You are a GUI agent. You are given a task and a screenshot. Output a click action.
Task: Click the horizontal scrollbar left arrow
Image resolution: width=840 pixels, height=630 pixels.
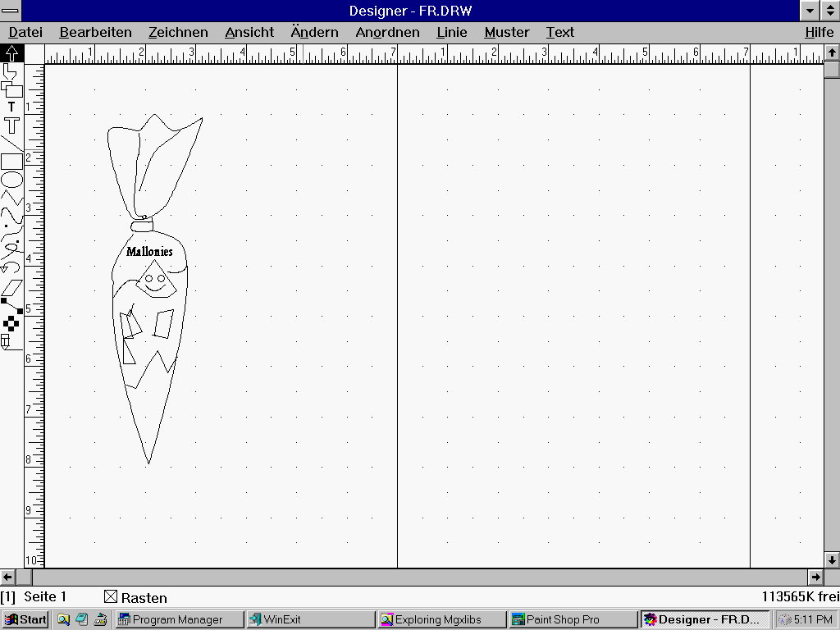coord(7,577)
